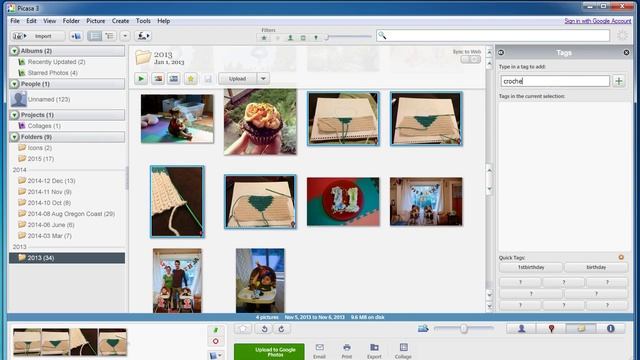
Task: Open the Create menu
Action: pyautogui.click(x=120, y=21)
